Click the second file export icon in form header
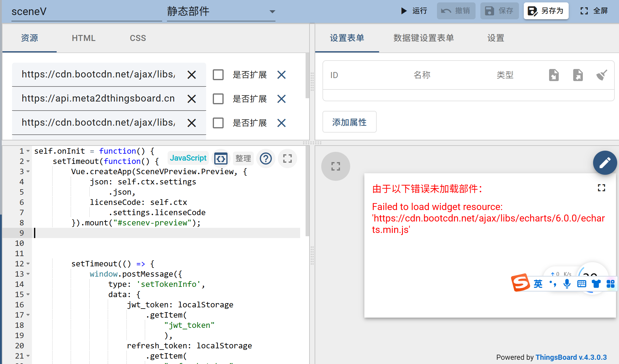Screen dimensions: 619x364 point(578,75)
